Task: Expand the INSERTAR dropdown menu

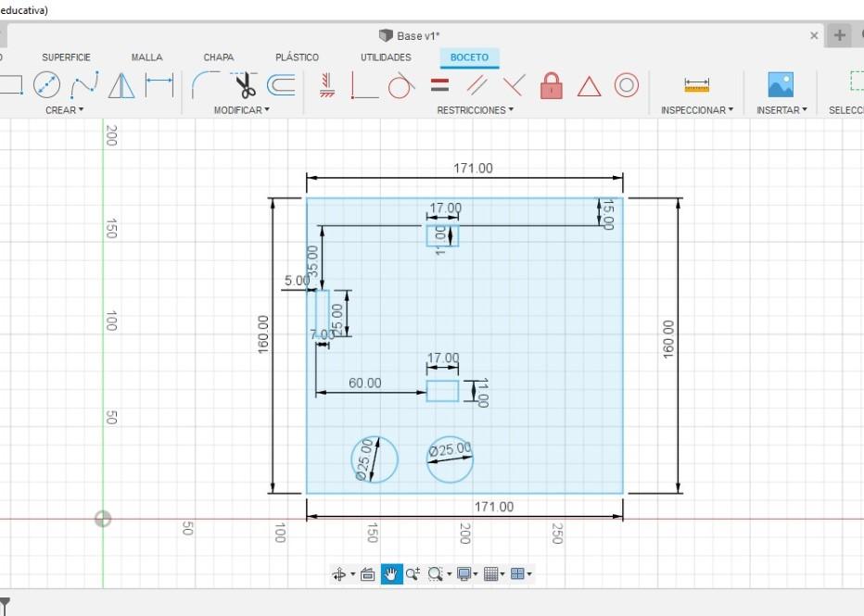Action: 781,110
